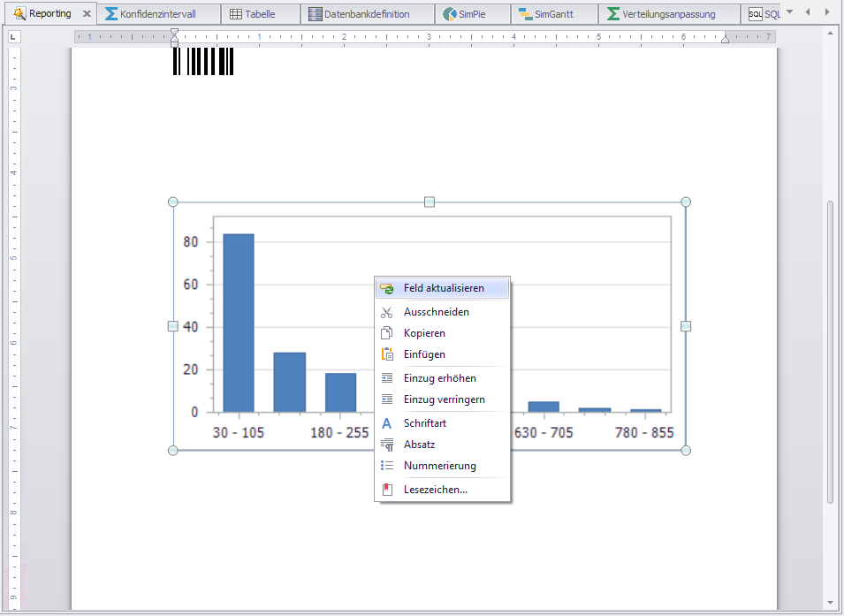Choose Einzug erhöhen menu entry
The width and height of the screenshot is (844, 616).
tap(442, 378)
